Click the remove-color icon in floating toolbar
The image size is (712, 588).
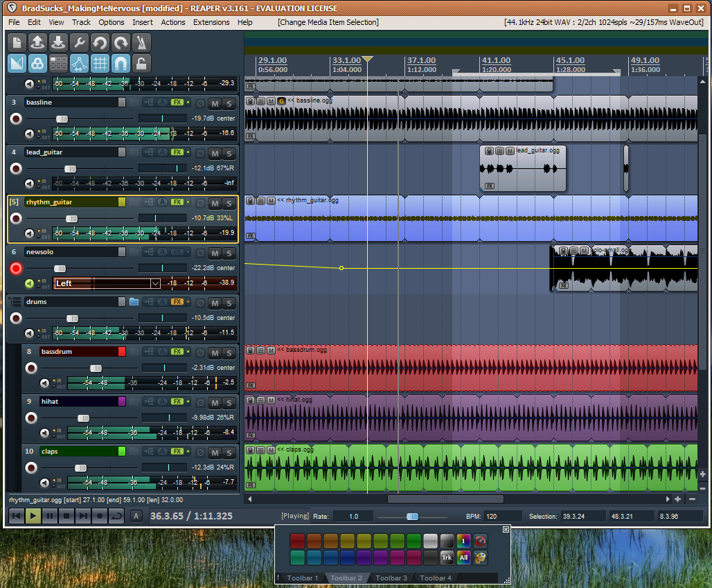pyautogui.click(x=480, y=541)
